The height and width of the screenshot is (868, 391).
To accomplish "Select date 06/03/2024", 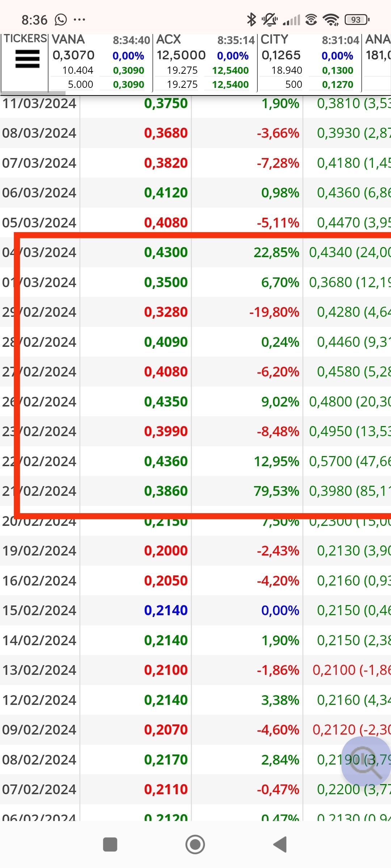I will click(x=39, y=193).
